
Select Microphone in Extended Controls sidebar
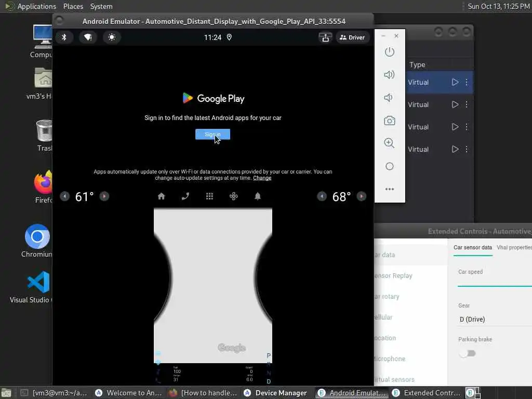(x=410, y=358)
